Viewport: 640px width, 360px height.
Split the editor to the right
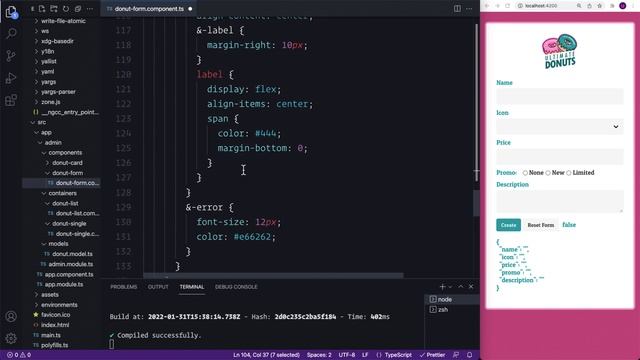[x=457, y=9]
